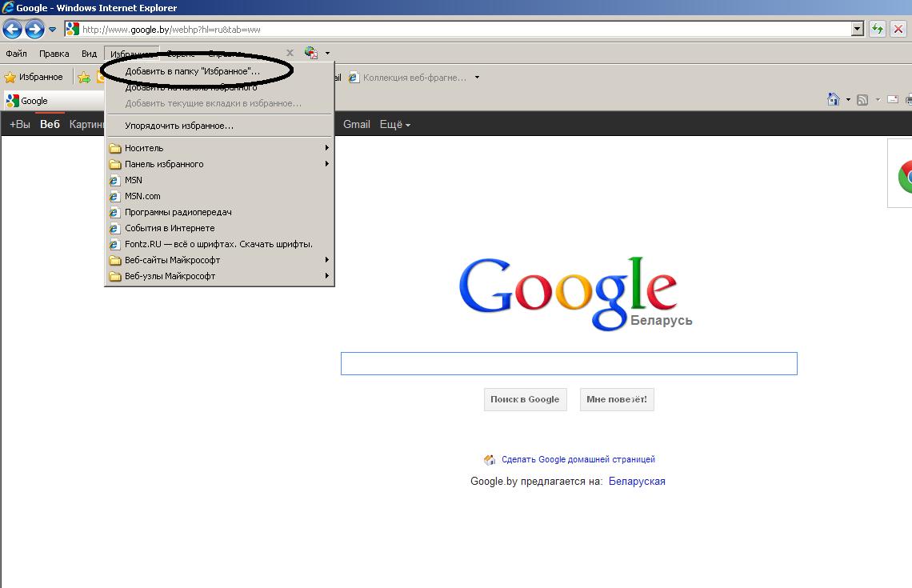Expand the RSS feeds dropdown arrow
The width and height of the screenshot is (912, 588).
pyautogui.click(x=878, y=100)
